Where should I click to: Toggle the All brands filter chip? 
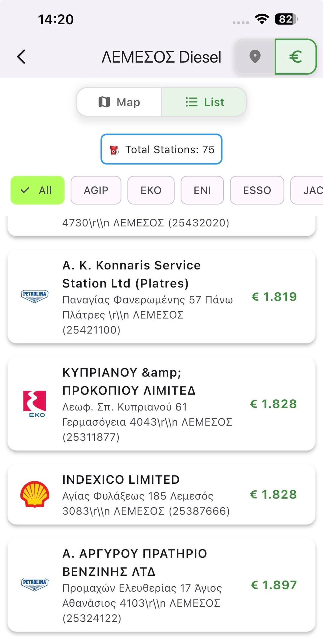tap(37, 190)
